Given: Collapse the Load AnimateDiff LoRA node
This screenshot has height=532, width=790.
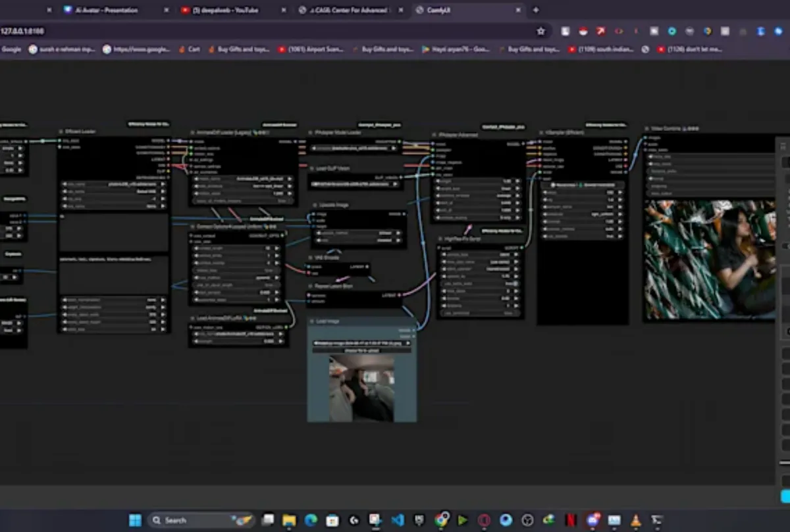Looking at the screenshot, I should pyautogui.click(x=193, y=318).
